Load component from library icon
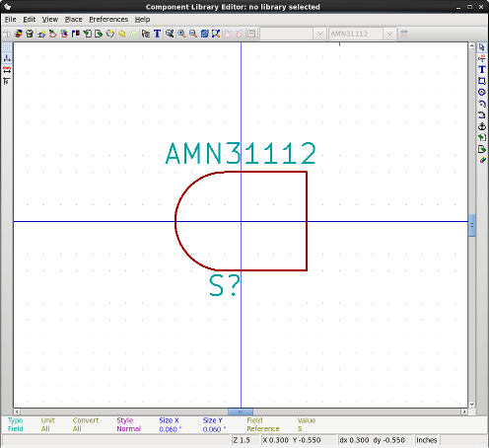Viewport: 489px width, 448px height. (x=53, y=34)
